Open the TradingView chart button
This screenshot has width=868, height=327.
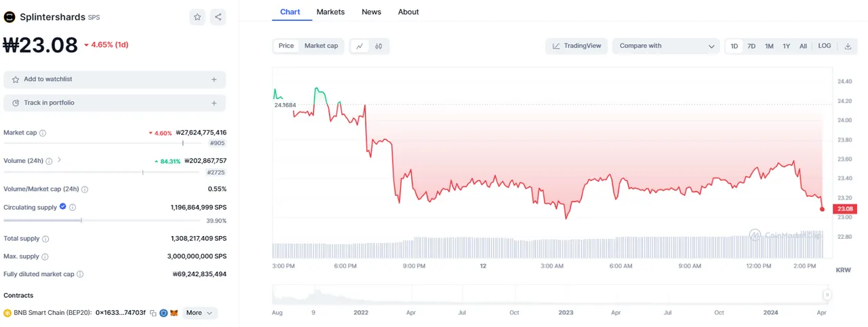(x=576, y=46)
